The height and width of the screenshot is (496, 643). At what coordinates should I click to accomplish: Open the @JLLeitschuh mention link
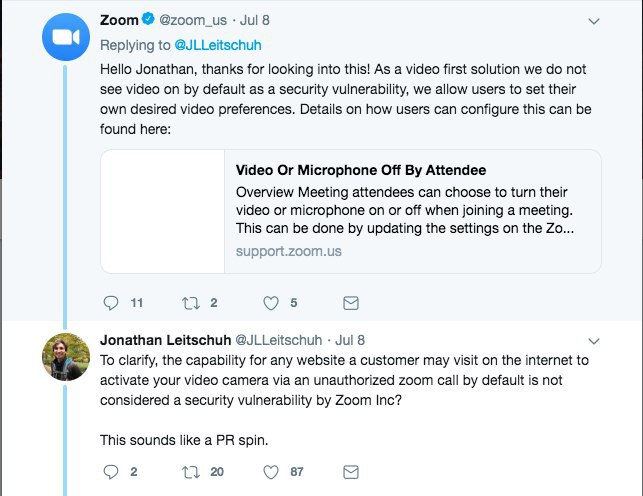(x=218, y=45)
